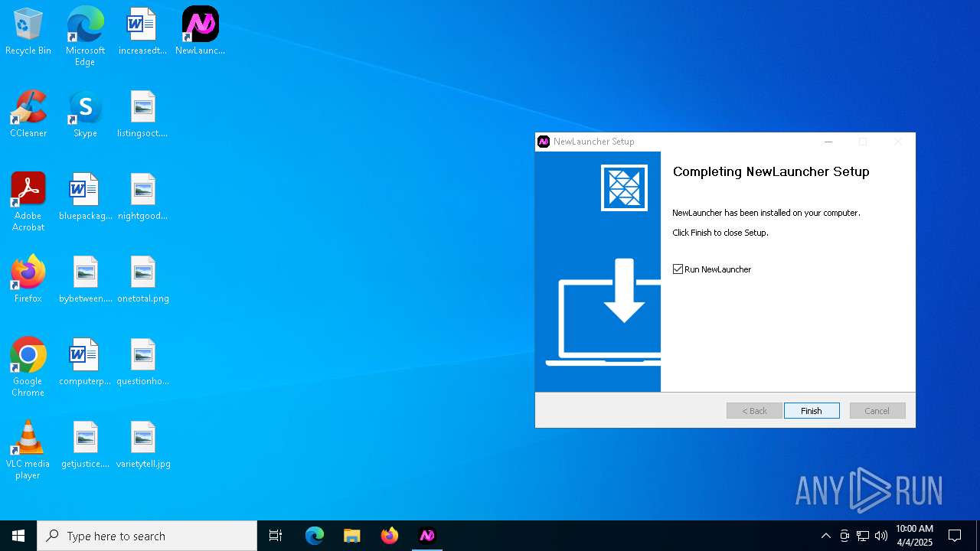This screenshot has width=980, height=551.
Task: Select the computerp... Word document
Action: click(x=85, y=363)
